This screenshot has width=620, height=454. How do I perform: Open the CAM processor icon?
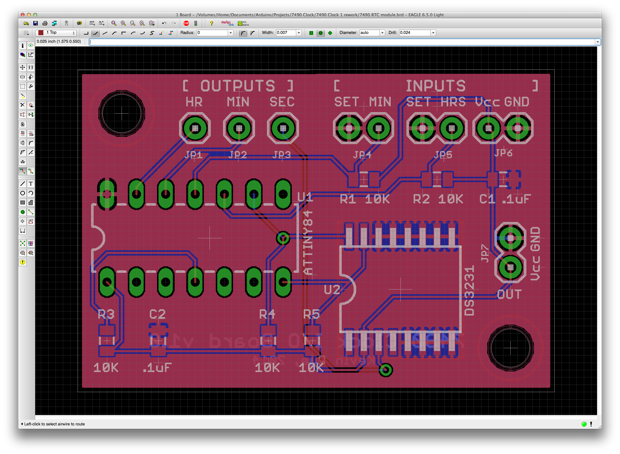(x=54, y=23)
